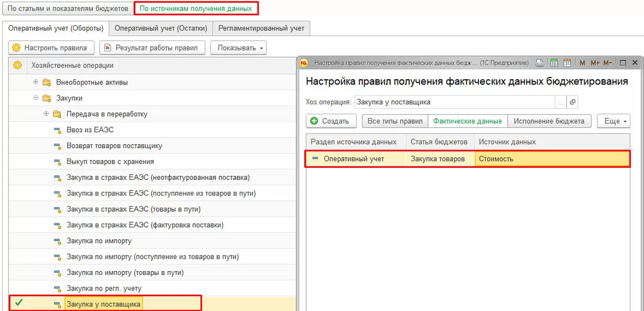Expand the Передача в переработку group
This screenshot has height=311, width=644.
[x=46, y=114]
